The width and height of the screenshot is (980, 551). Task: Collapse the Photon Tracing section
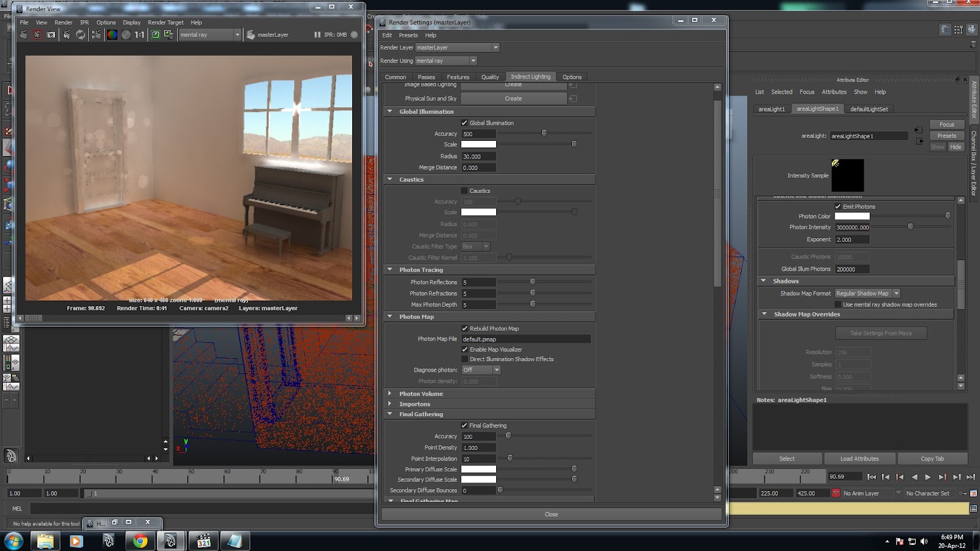(390, 269)
